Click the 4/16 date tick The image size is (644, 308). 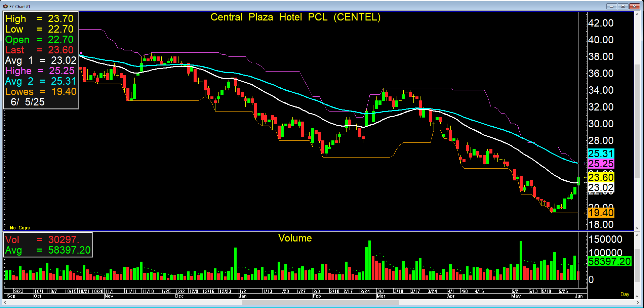coord(479,291)
